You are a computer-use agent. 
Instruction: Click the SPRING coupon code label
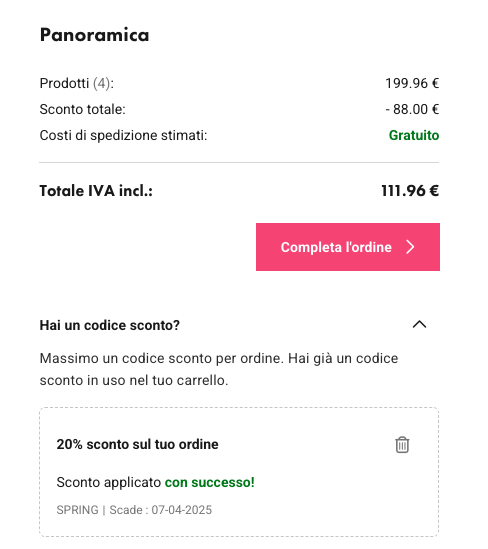pyautogui.click(x=77, y=510)
